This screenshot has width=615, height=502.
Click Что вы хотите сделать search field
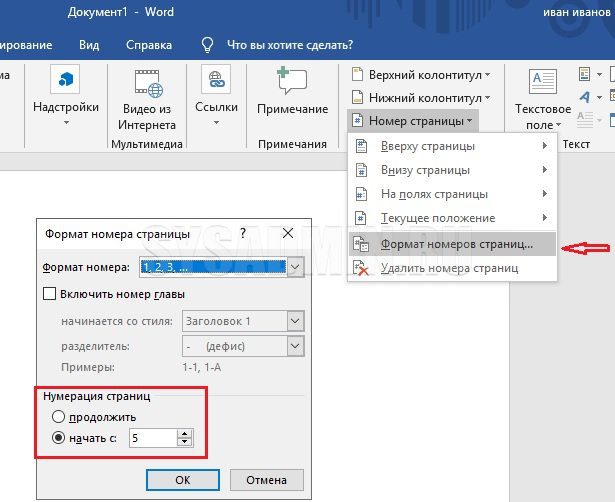[x=290, y=45]
